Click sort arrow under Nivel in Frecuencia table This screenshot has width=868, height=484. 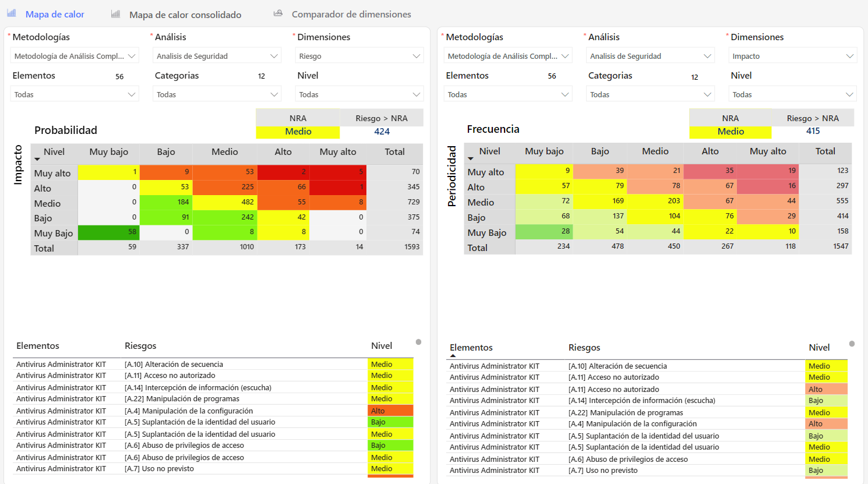tap(471, 159)
